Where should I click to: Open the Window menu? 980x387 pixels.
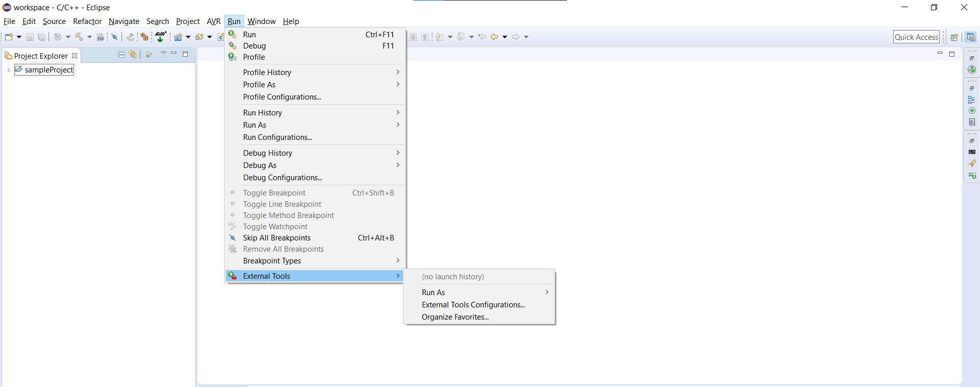(x=261, y=21)
